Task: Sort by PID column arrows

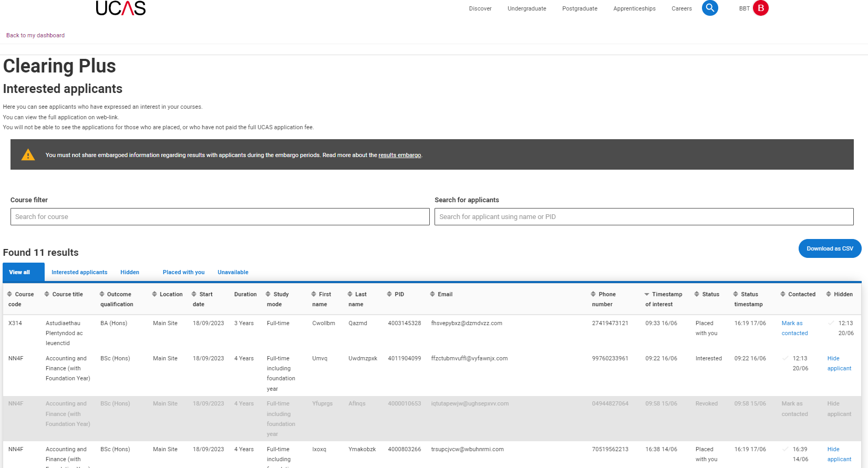Action: coord(389,294)
